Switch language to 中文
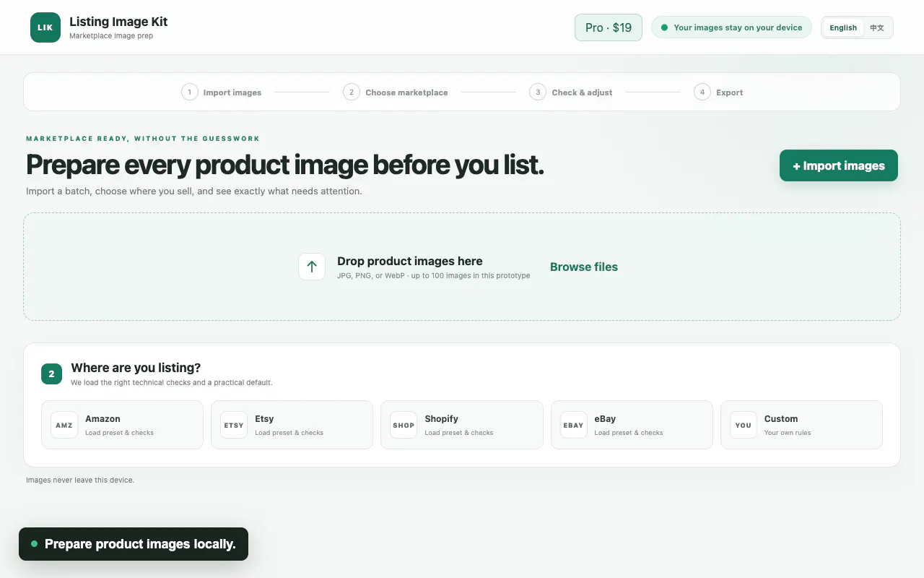 [x=877, y=27]
